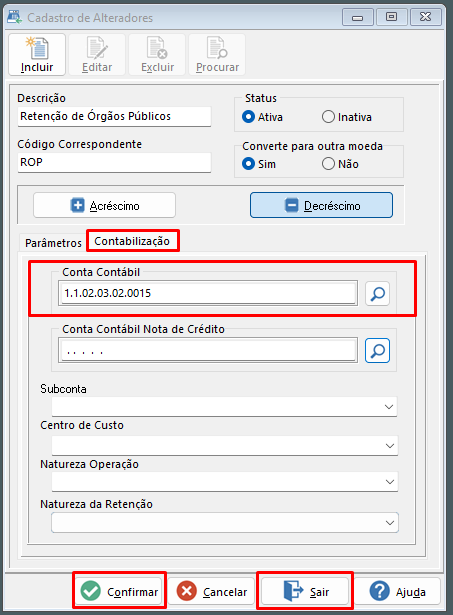Image resolution: width=453 pixels, height=615 pixels.
Task: Click the Editar toolbar icon
Action: click(97, 55)
